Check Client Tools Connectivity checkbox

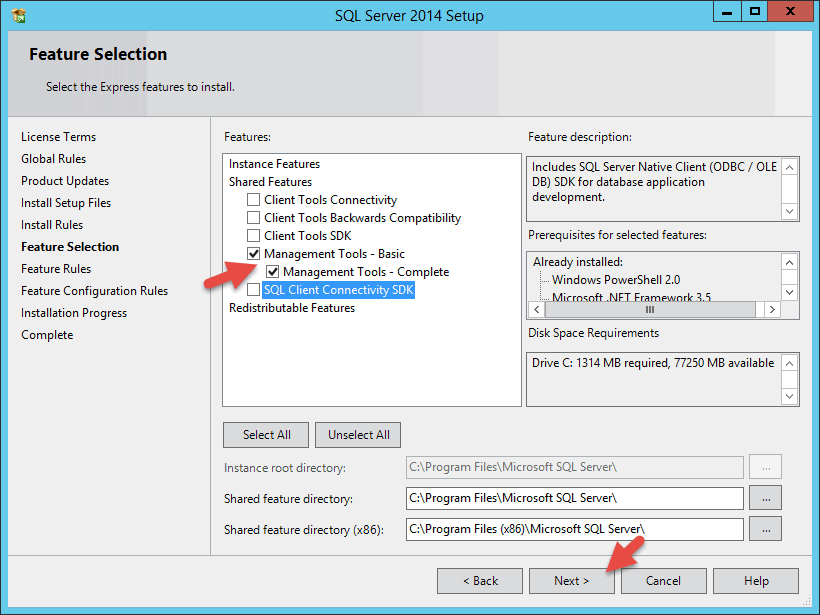(x=254, y=199)
